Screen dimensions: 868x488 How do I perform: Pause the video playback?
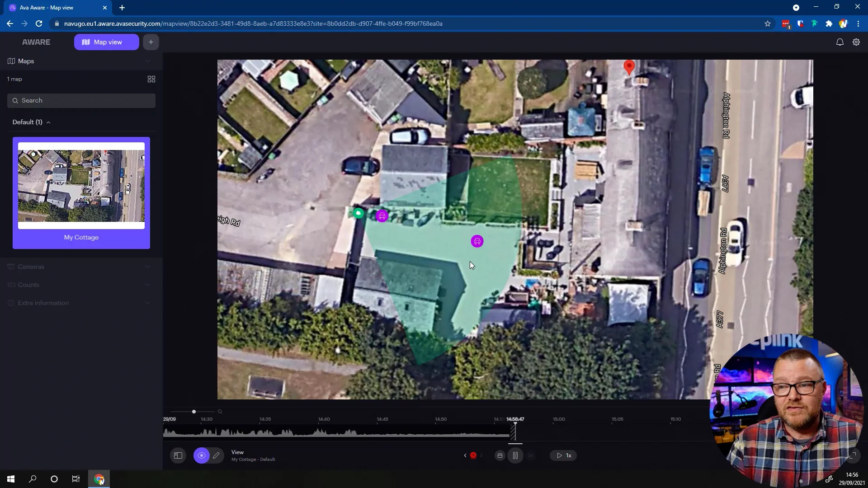tap(515, 455)
